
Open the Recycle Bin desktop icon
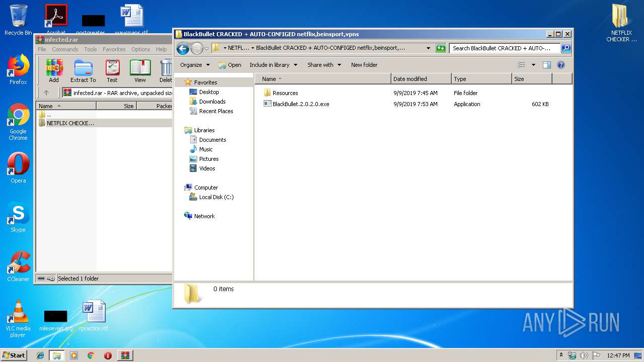18,20
